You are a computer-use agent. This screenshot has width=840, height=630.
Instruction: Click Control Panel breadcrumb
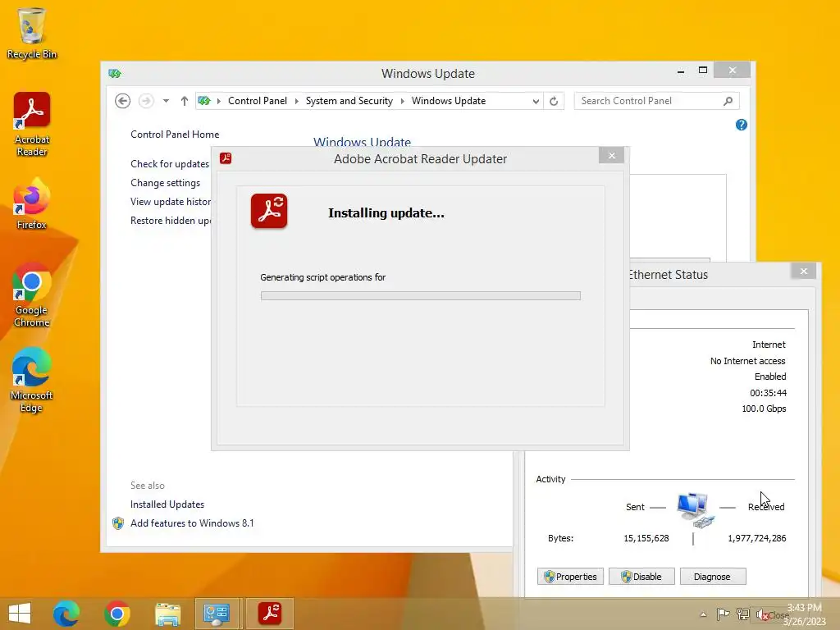coord(257,101)
